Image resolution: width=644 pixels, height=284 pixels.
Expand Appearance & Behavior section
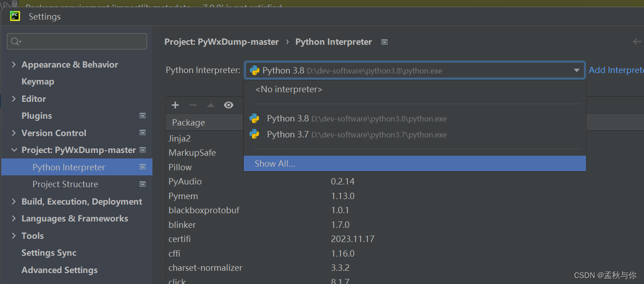click(x=14, y=65)
